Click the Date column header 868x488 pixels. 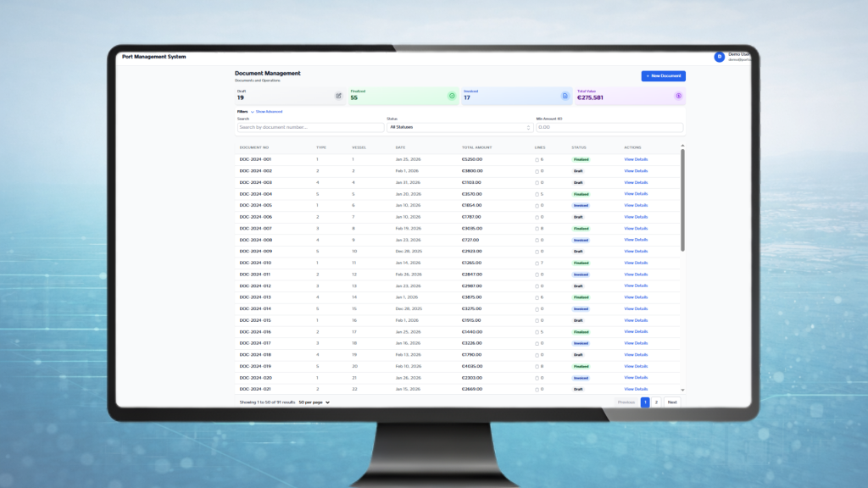coord(400,147)
